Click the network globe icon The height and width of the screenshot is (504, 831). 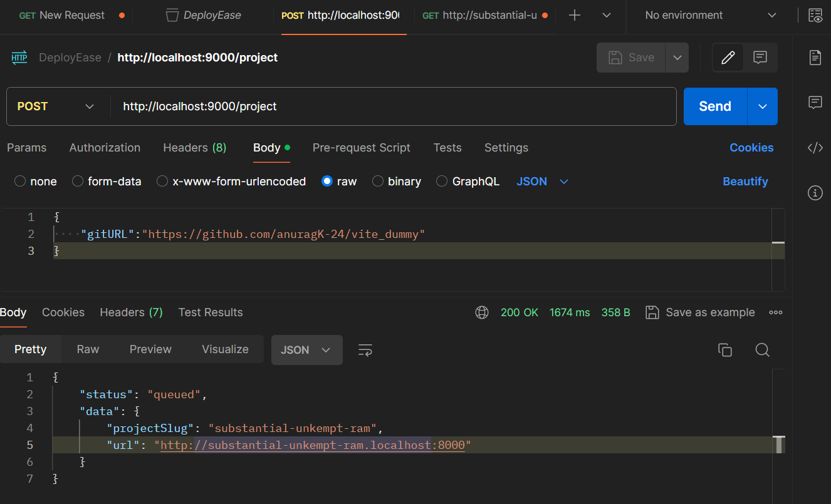point(482,312)
